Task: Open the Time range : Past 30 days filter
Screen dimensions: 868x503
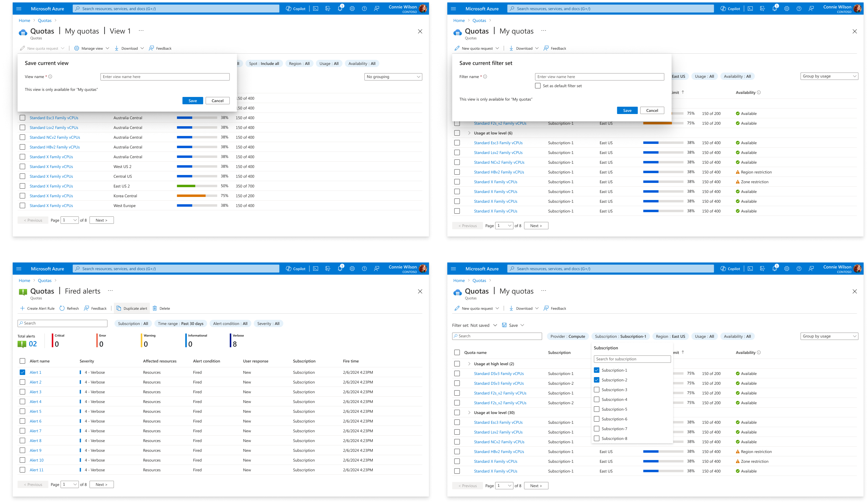Action: pos(180,323)
